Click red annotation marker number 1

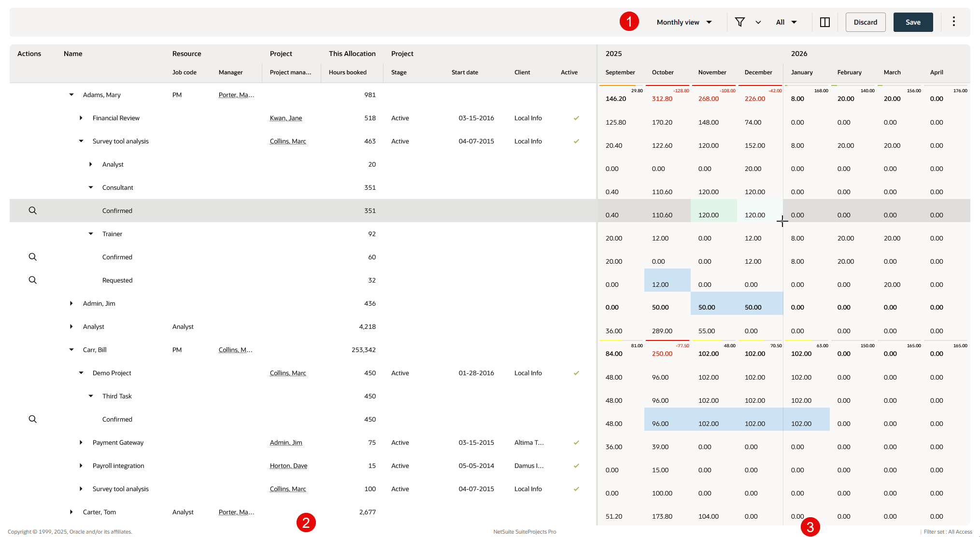point(629,22)
